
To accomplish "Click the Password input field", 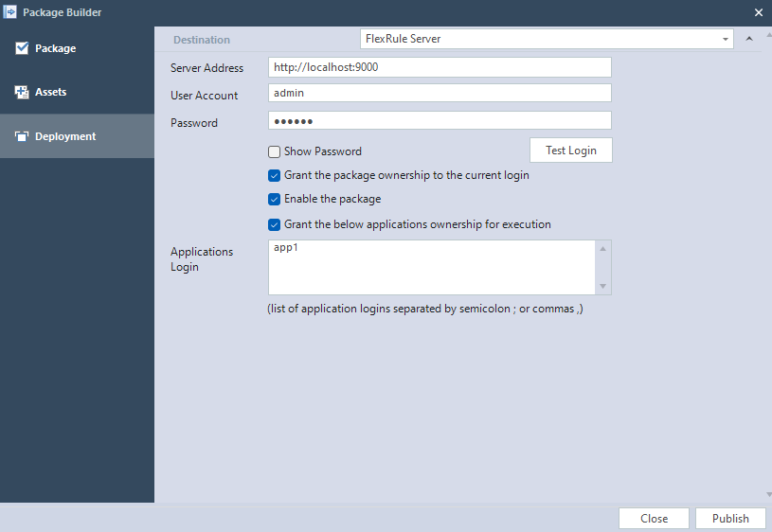I will (440, 120).
